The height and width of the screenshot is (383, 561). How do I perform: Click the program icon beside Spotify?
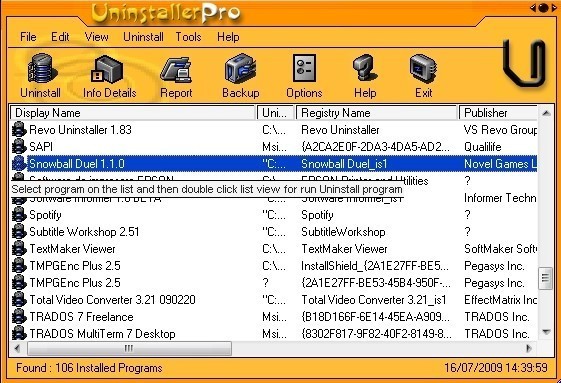tap(19, 215)
